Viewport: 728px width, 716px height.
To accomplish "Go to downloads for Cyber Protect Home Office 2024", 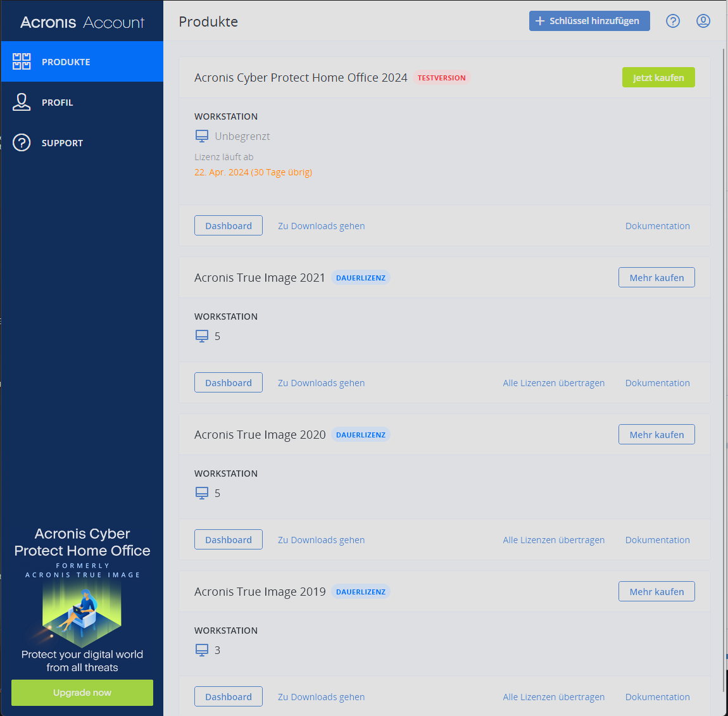I will click(322, 225).
